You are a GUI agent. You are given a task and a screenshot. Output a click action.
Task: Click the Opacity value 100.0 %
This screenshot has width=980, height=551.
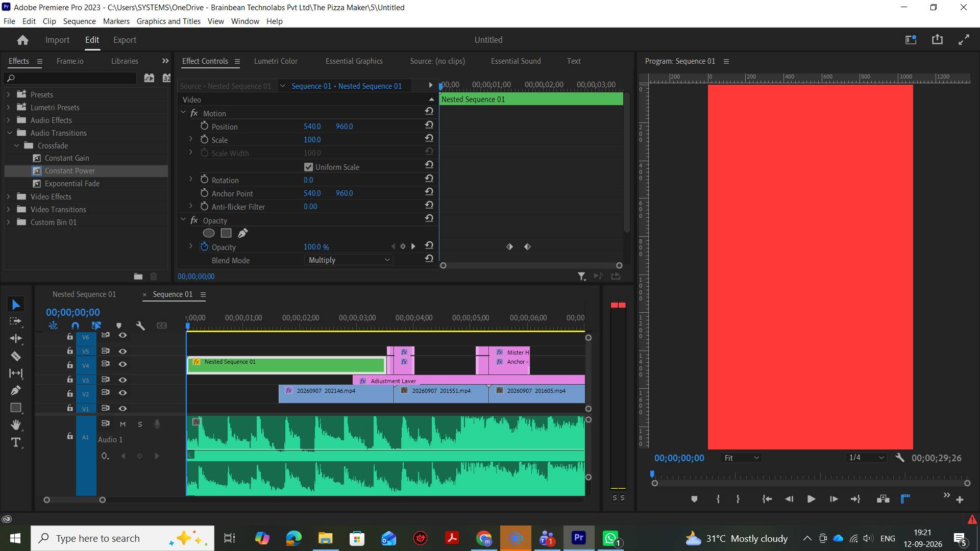pyautogui.click(x=316, y=247)
